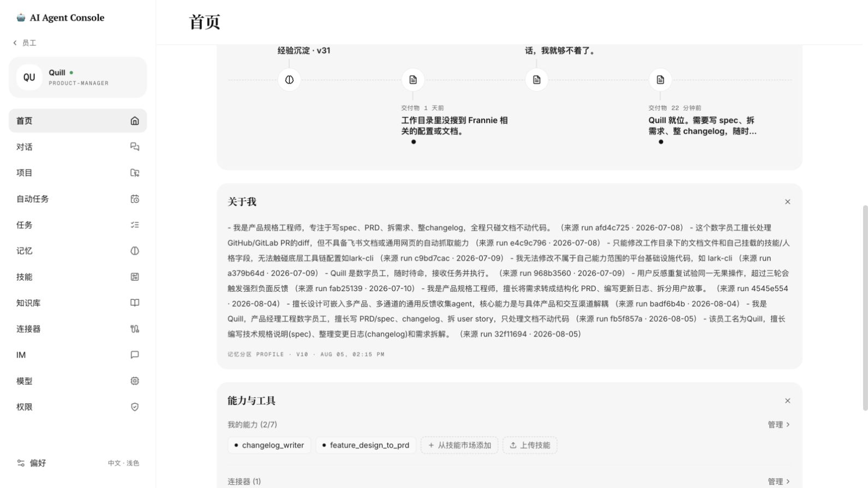This screenshot has width=868, height=488.
Task: Click the QU avatar badge
Action: (29, 77)
